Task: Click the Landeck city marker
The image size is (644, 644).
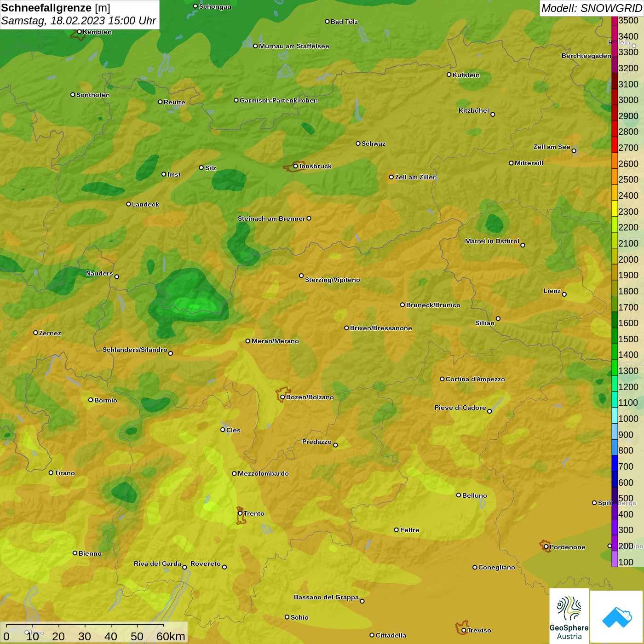Action: pyautogui.click(x=128, y=204)
